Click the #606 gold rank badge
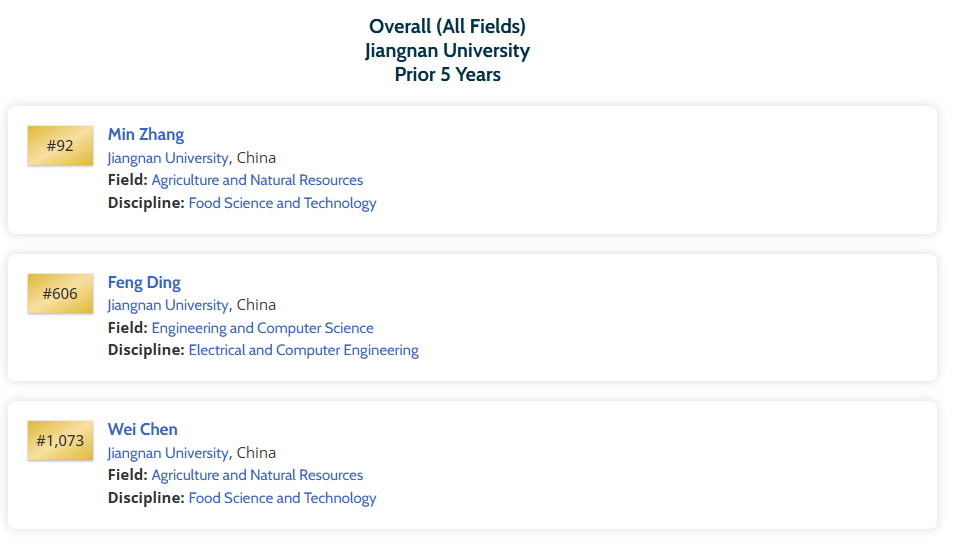Screen dimensions: 955x542 pyautogui.click(x=60, y=294)
